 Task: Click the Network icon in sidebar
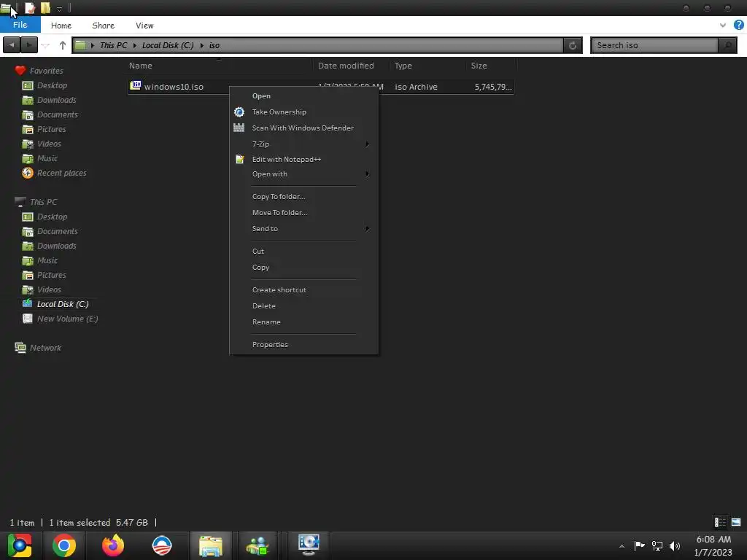[20, 348]
